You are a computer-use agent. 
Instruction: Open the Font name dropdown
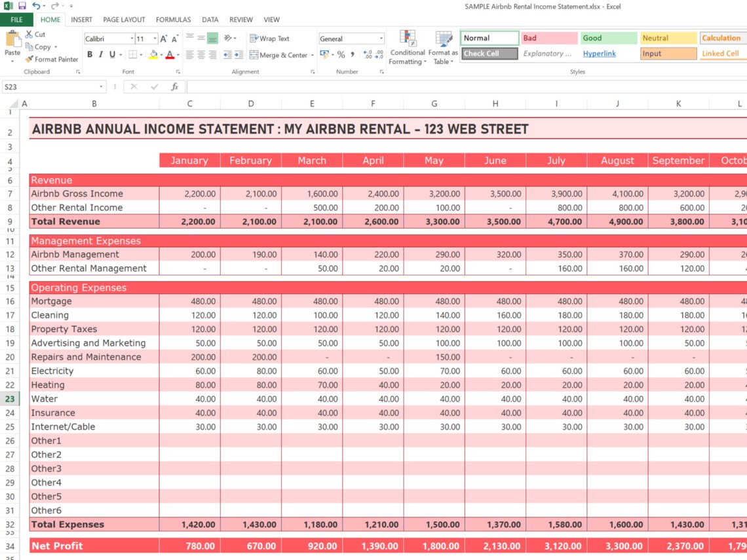(x=132, y=38)
